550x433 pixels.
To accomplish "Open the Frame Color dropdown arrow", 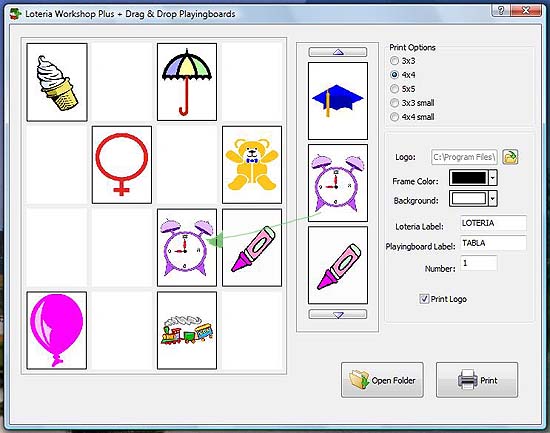I will [x=492, y=178].
